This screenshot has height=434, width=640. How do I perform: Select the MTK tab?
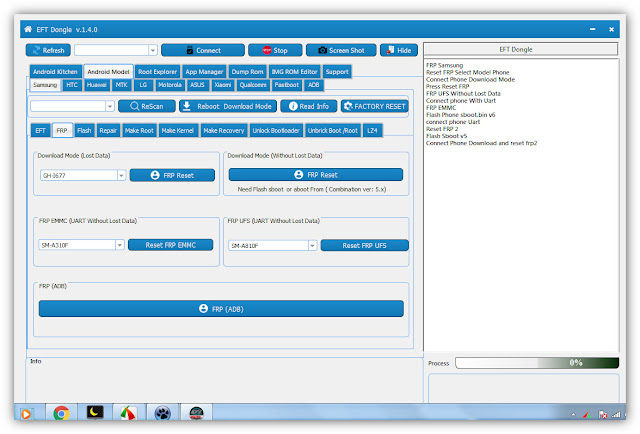(x=121, y=85)
